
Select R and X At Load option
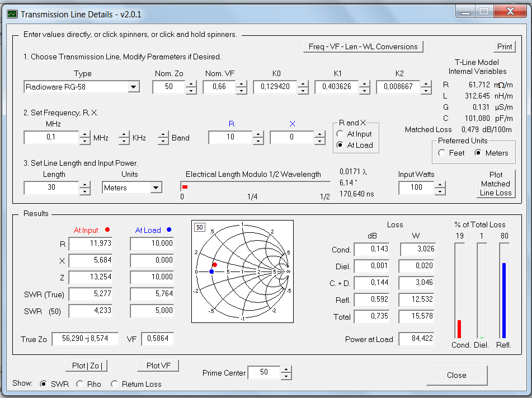point(355,145)
